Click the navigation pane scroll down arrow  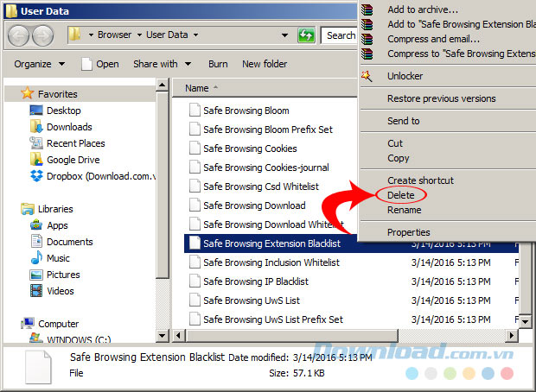(x=163, y=335)
